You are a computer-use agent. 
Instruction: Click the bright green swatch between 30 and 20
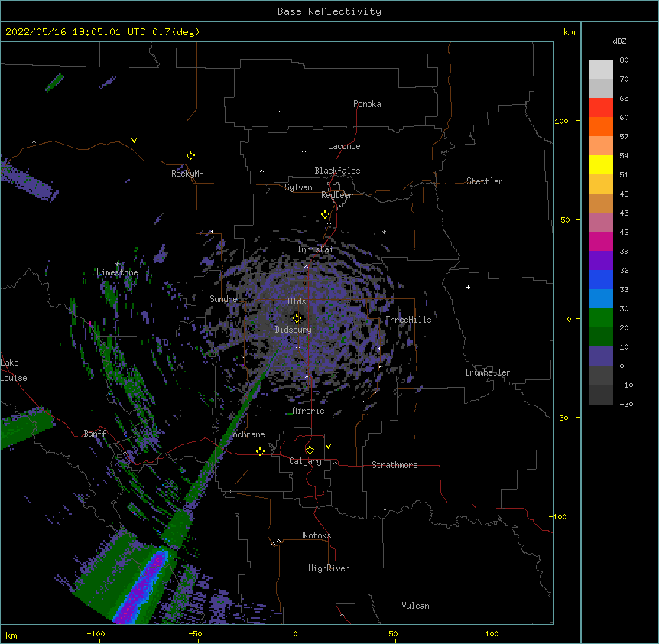pos(601,318)
